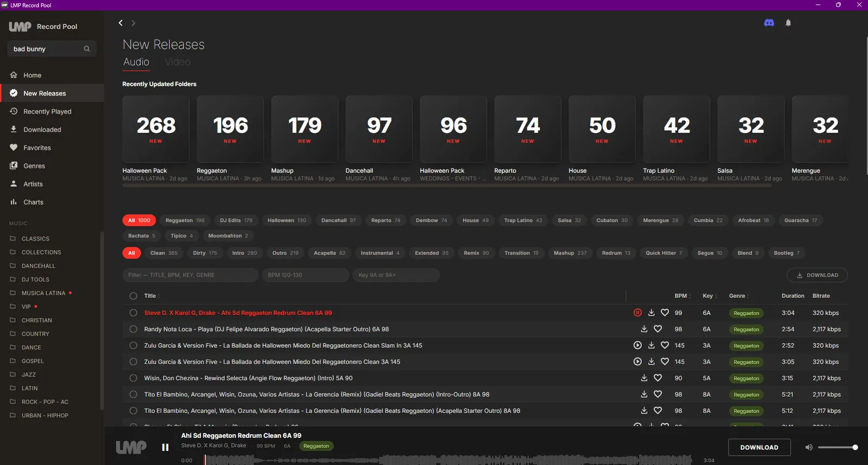
Task: Check the La Gerencia Intro-Outro row circle
Action: point(133,394)
